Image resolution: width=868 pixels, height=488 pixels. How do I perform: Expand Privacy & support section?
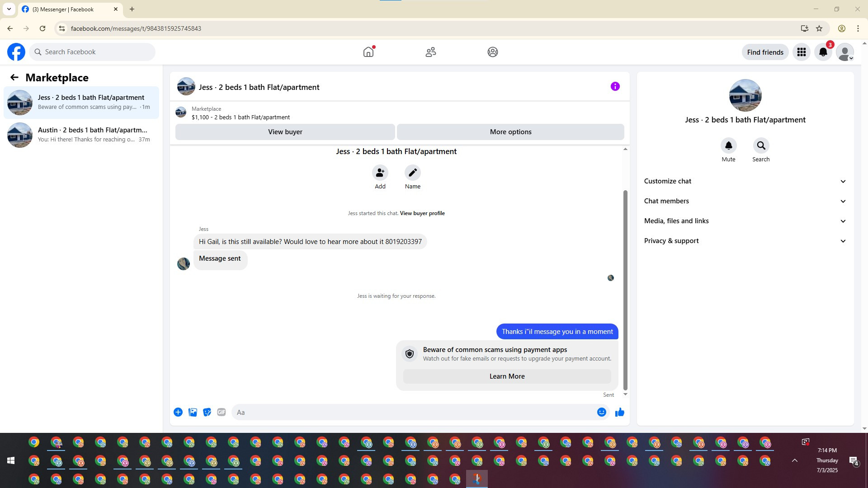tap(745, 241)
